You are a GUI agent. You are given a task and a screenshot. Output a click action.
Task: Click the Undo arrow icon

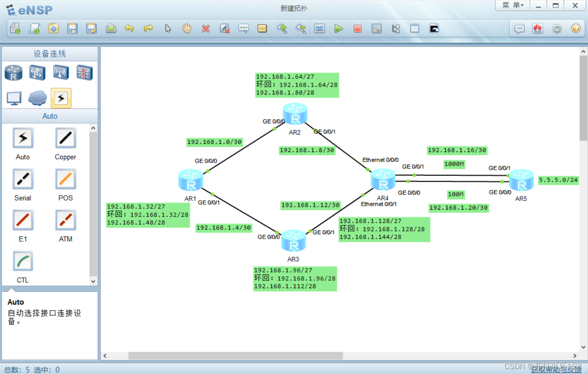click(129, 28)
